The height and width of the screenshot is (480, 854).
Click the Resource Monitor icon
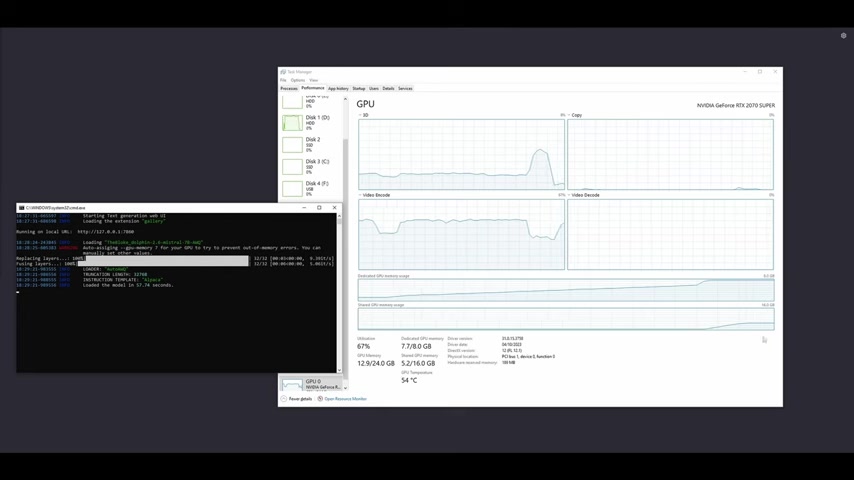[320, 399]
